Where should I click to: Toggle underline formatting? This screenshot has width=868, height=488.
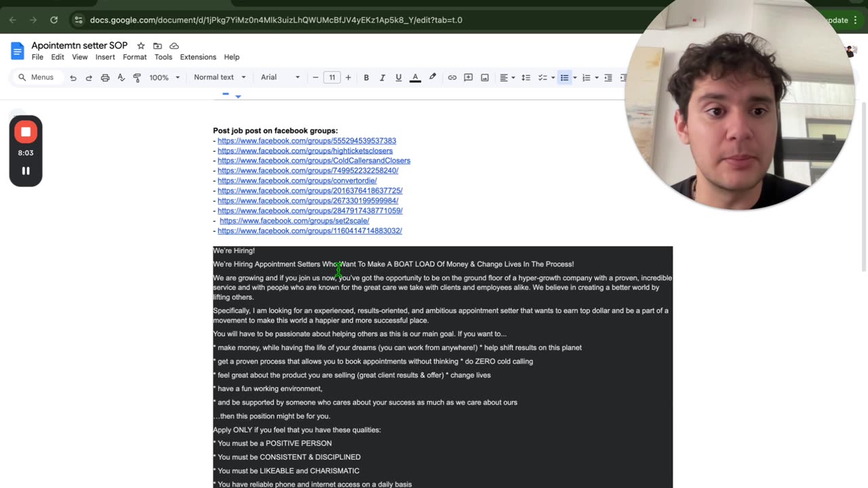point(398,77)
